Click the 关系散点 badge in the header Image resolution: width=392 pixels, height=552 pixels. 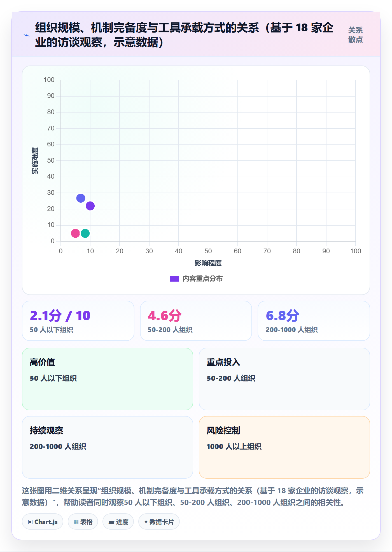tap(355, 35)
